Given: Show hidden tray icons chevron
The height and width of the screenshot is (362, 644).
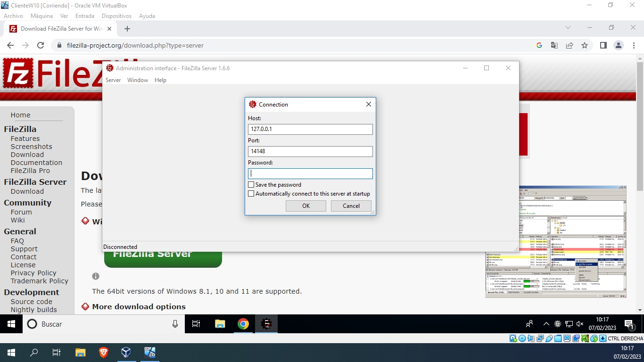Looking at the screenshot, I should coord(546,324).
